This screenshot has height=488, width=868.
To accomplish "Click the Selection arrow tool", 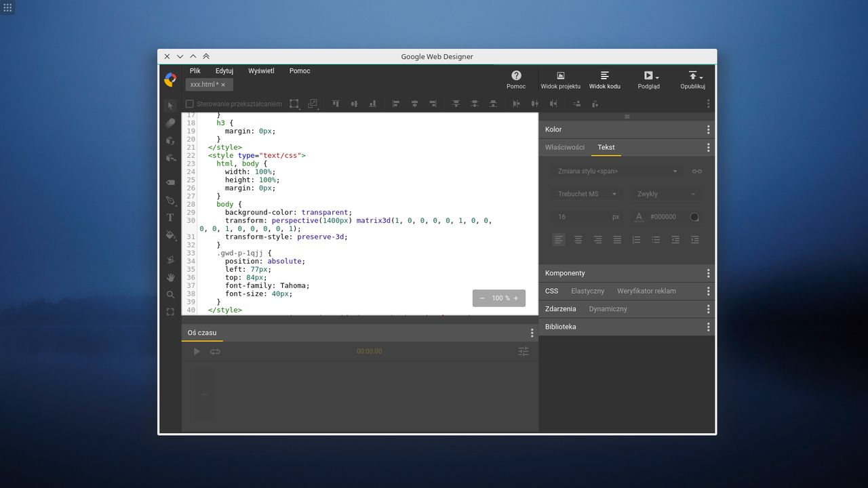I will click(170, 105).
